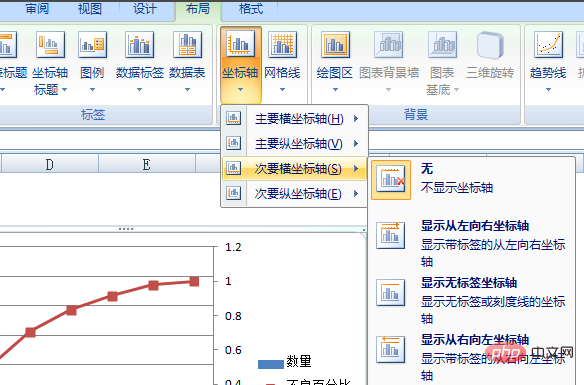Click the 标签 group label

pos(93,115)
